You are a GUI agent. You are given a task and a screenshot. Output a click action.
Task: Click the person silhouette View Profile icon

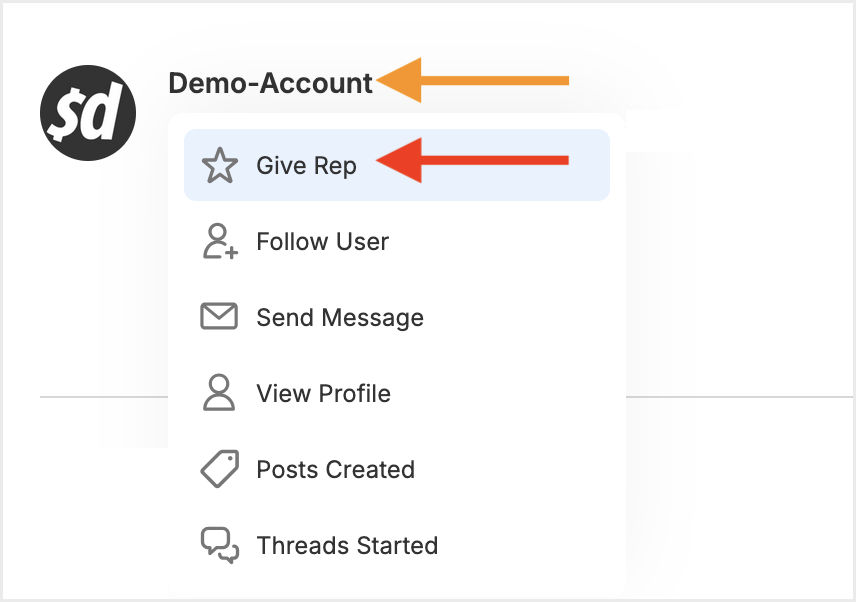[219, 394]
